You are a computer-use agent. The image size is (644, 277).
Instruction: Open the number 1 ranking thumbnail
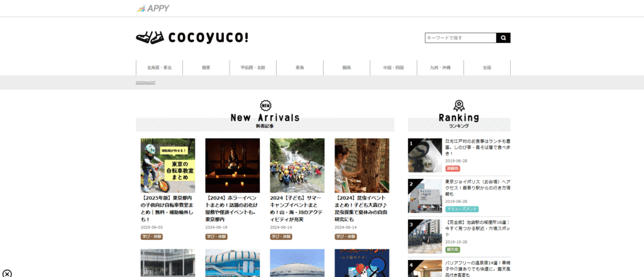click(x=425, y=155)
